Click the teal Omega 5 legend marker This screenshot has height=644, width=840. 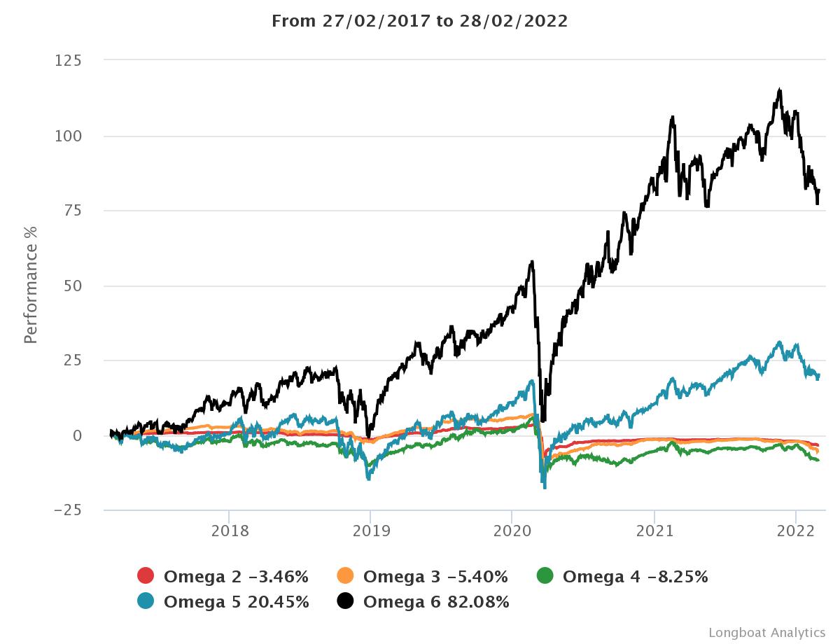pos(145,601)
